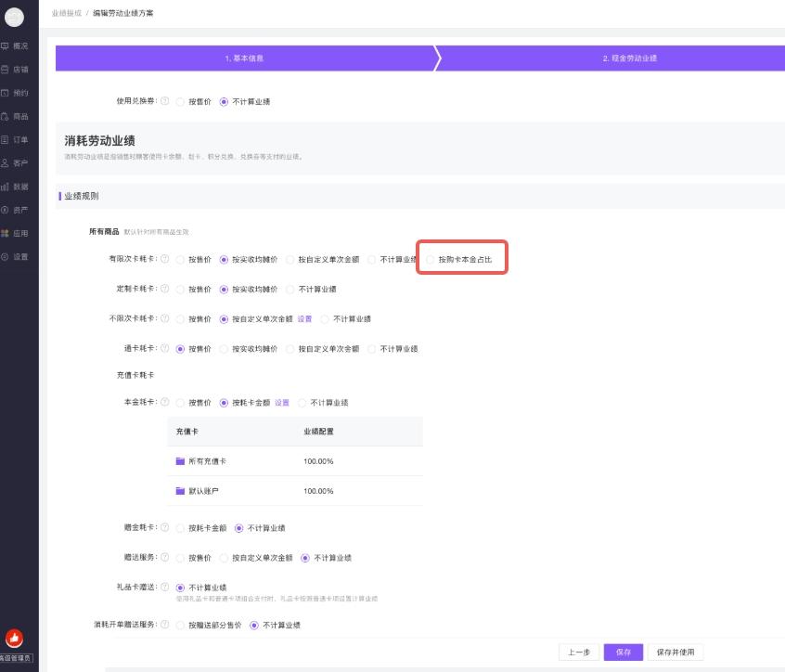Select 按购卡本金占比 for 有限次卡耗卡

[x=430, y=259]
